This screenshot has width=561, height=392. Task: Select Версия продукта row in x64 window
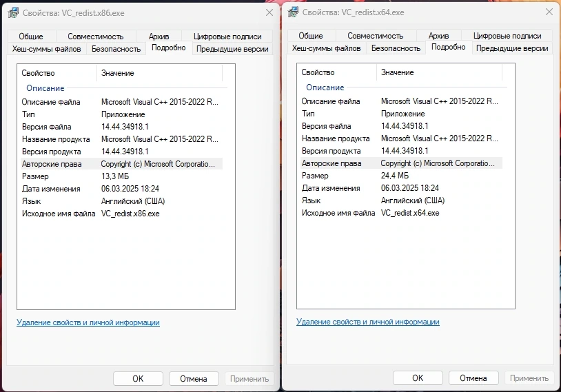tap(401, 151)
